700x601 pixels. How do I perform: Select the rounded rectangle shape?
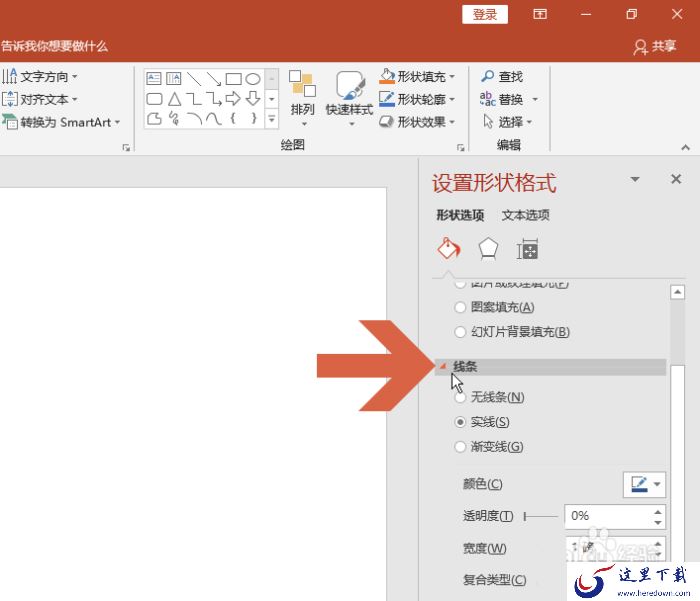click(x=154, y=99)
